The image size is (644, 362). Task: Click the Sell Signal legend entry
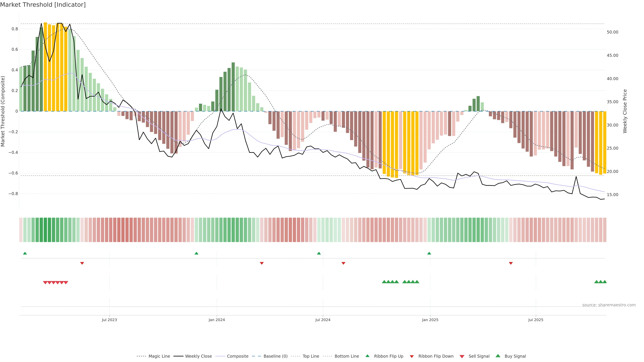(x=479, y=356)
